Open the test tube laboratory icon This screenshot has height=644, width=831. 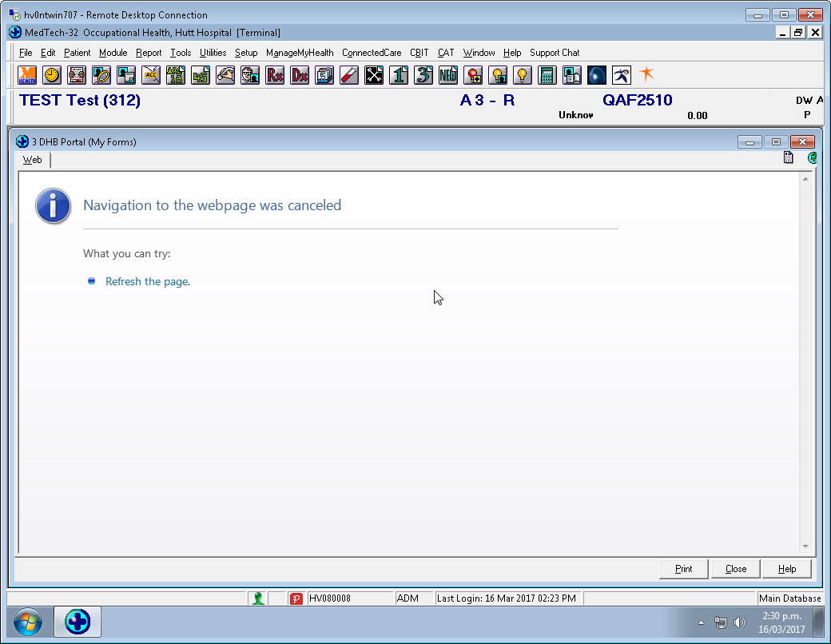349,75
